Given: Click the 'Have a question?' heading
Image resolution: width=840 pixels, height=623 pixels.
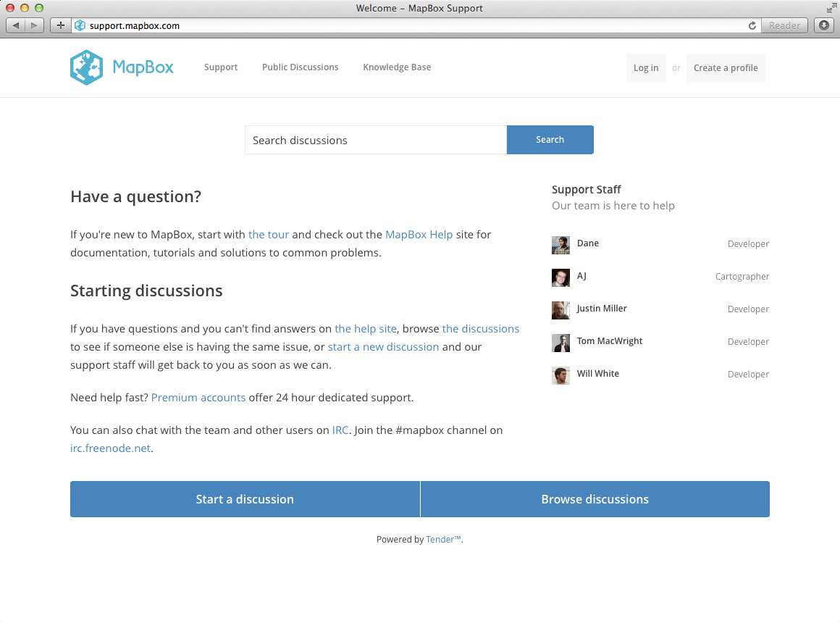Looking at the screenshot, I should point(136,197).
